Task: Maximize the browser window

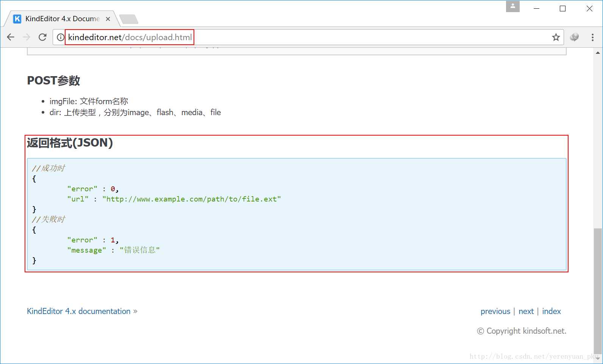Action: [x=562, y=8]
